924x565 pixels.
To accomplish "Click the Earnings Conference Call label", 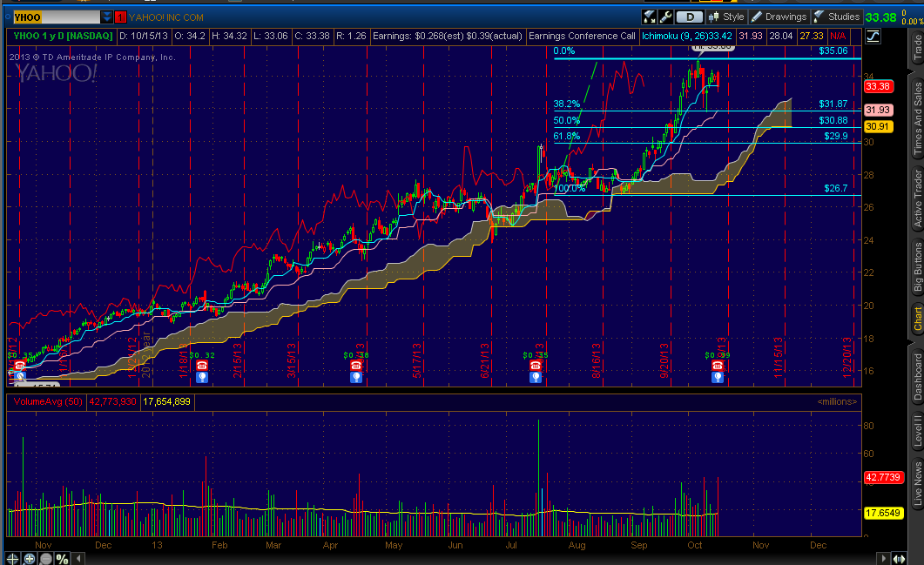I will pos(582,36).
